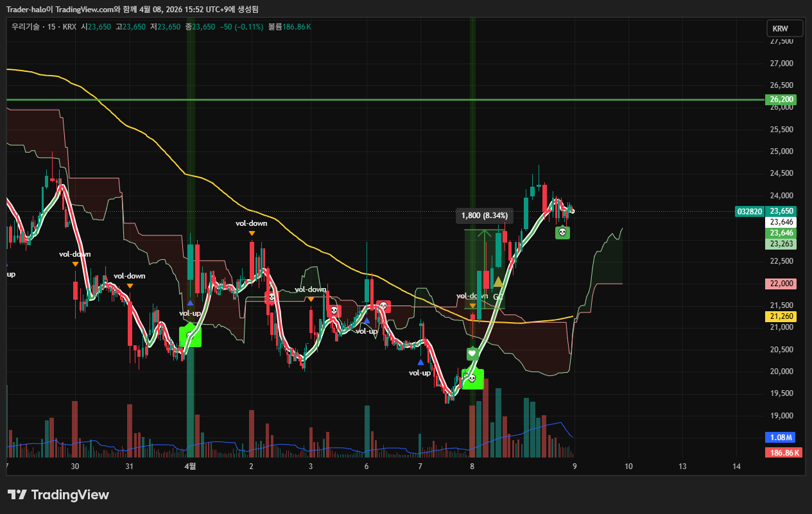Viewport: 812px width, 514px height.
Task: Click the red 186.86K volume label
Action: [784, 453]
